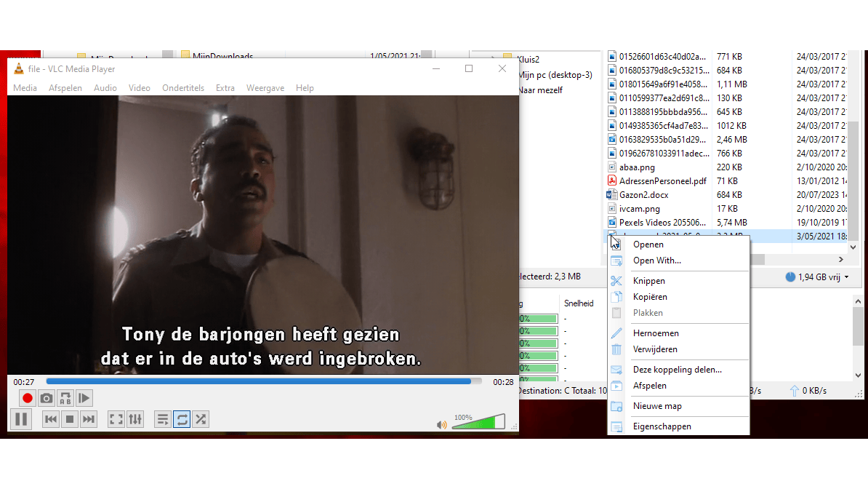Click the icon beside Eigenschappen
Image resolution: width=868 pixels, height=489 pixels.
[616, 426]
